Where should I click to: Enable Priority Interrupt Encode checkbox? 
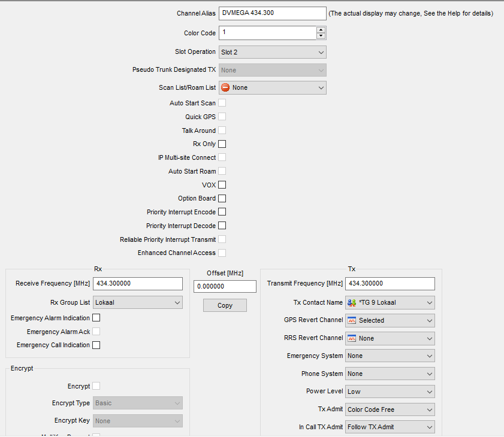pos(222,212)
